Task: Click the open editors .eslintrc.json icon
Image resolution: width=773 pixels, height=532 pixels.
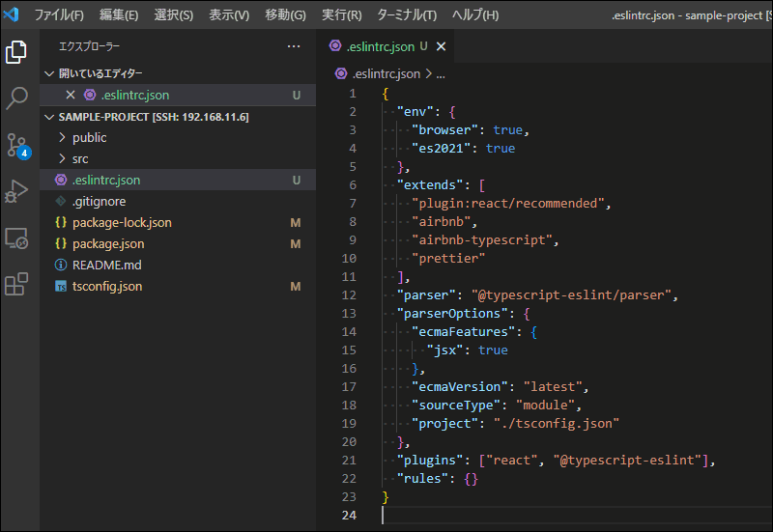Action: click(90, 95)
